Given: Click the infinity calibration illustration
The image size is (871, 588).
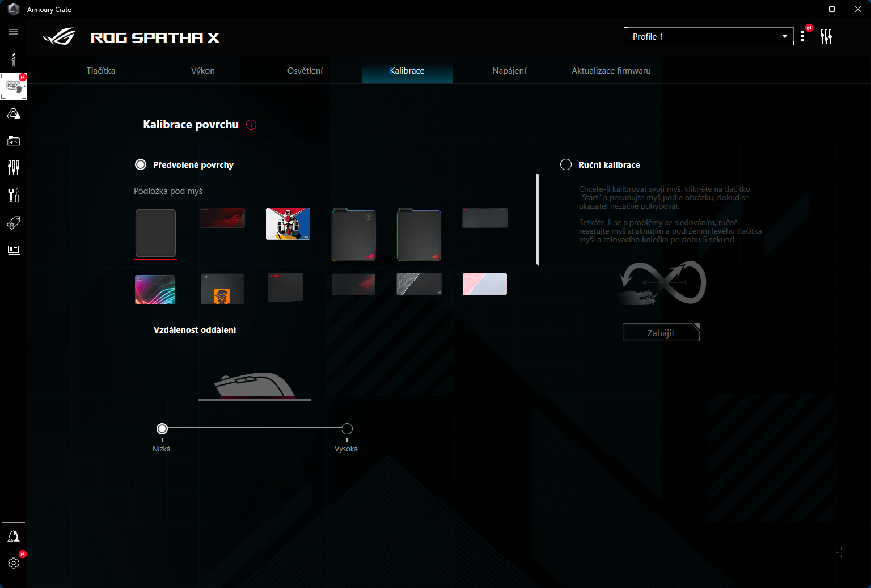Looking at the screenshot, I should (661, 283).
